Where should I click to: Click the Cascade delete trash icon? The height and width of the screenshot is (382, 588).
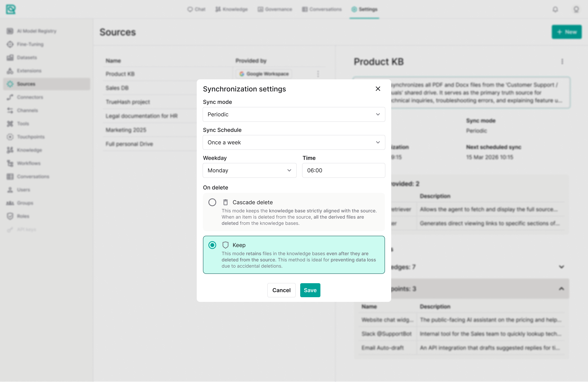click(225, 202)
